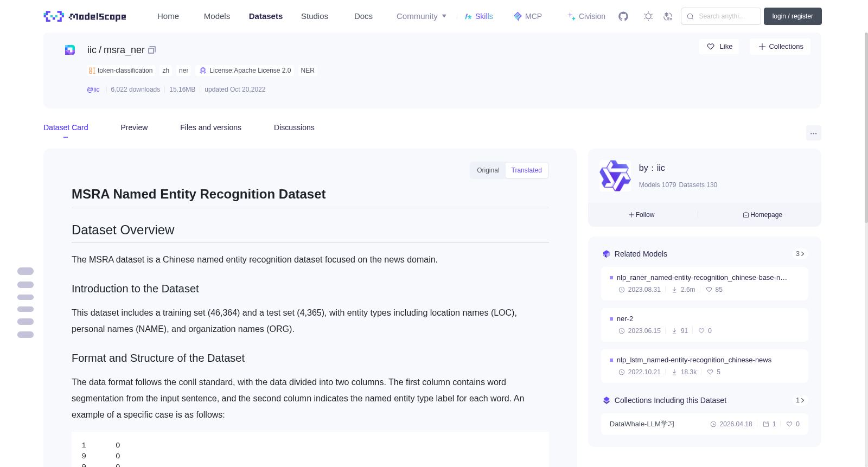This screenshot has height=467, width=868.
Task: Like the msra_ner dataset
Action: pos(719,47)
